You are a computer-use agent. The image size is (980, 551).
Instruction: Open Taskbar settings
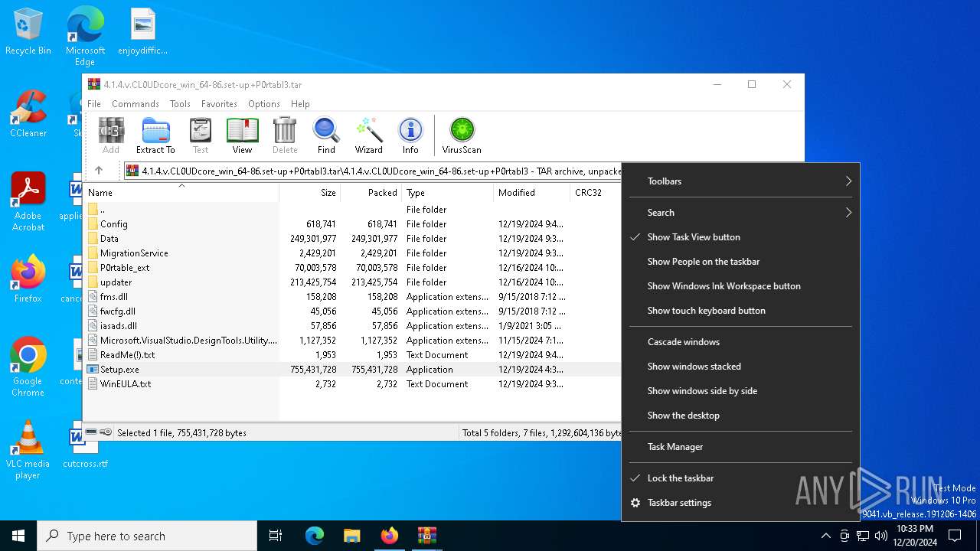tap(740, 503)
